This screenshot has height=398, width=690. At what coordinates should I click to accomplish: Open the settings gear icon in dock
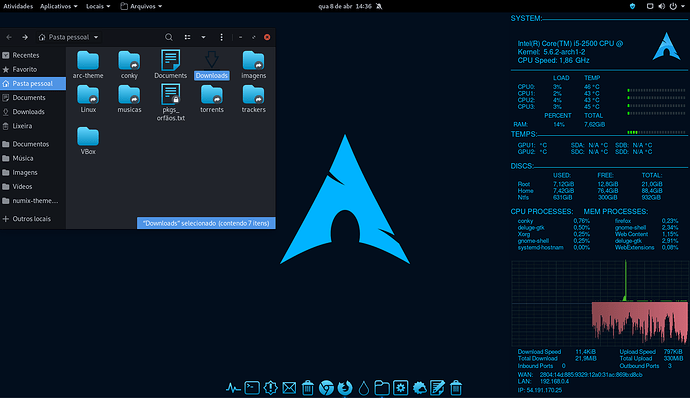(x=400, y=388)
